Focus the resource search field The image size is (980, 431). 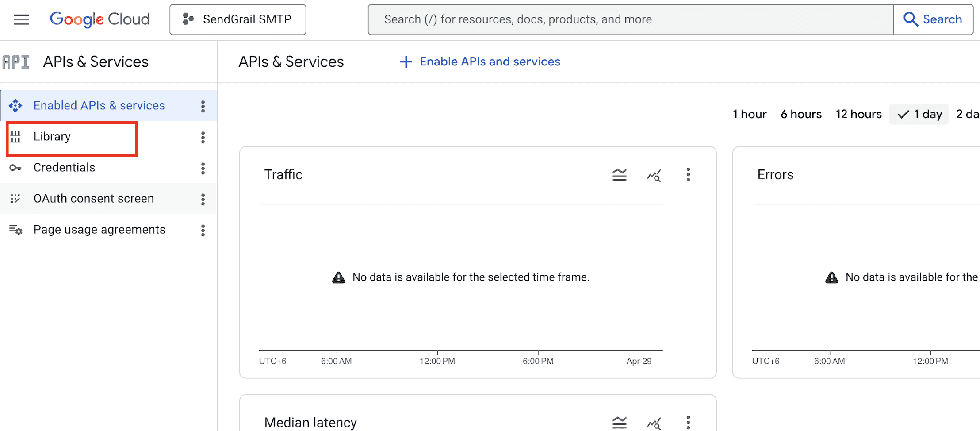pos(631,19)
